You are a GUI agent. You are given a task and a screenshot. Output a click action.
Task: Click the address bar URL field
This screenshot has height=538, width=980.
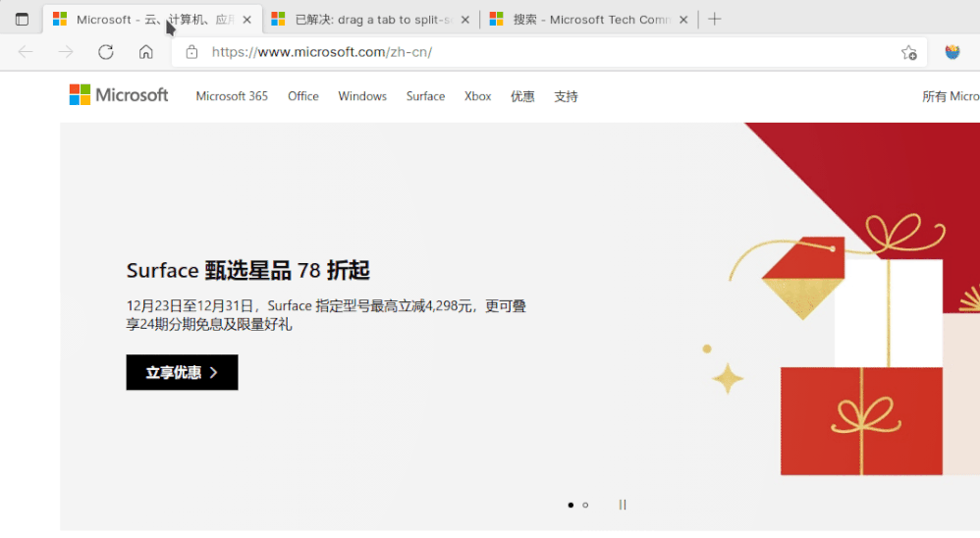550,52
